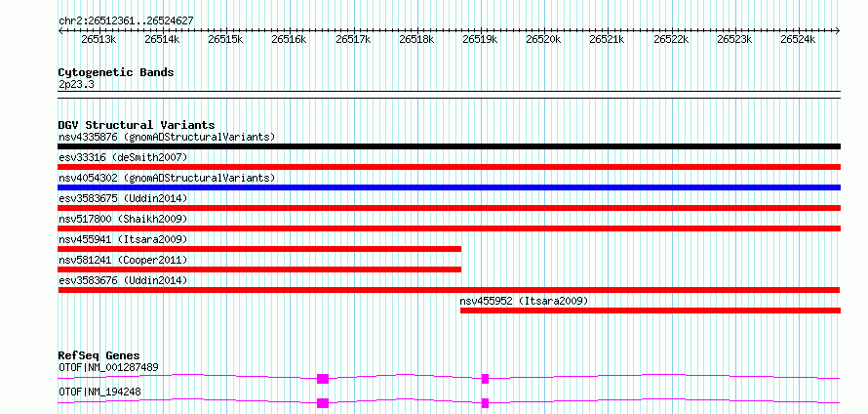Open the nsv581241 (Cooper2011) variant label
The width and height of the screenshot is (868, 414).
pos(123,260)
